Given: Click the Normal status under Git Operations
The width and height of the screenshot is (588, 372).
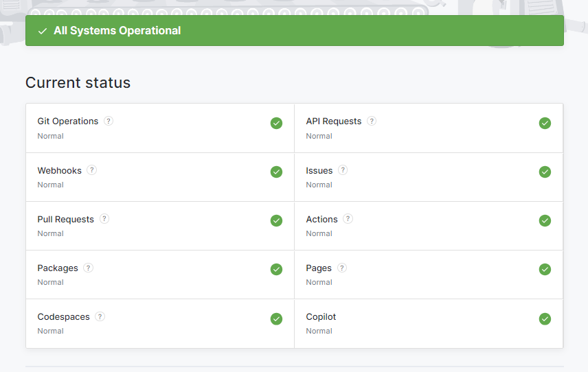Looking at the screenshot, I should [51, 136].
